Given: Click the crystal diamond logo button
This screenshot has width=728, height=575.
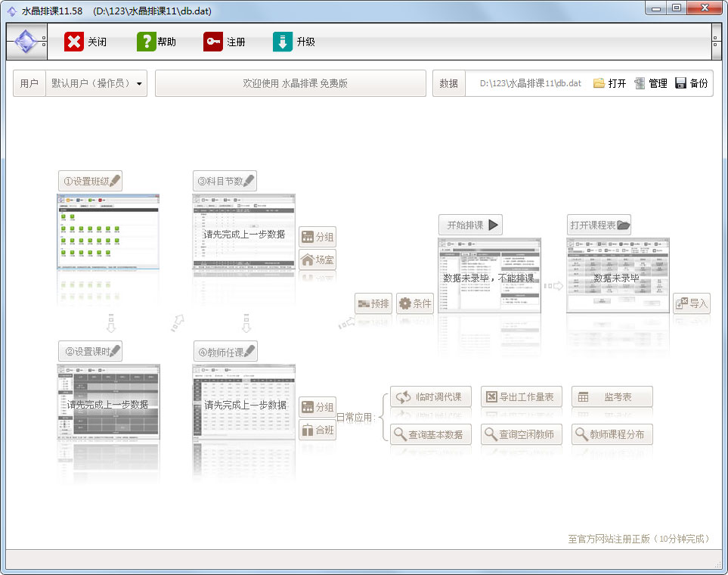Looking at the screenshot, I should pos(25,42).
